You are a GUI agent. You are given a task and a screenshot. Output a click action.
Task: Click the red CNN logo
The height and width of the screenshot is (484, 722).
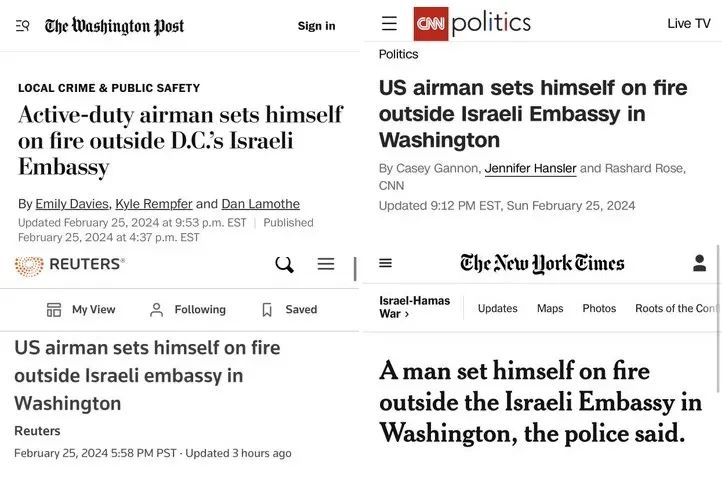431,23
